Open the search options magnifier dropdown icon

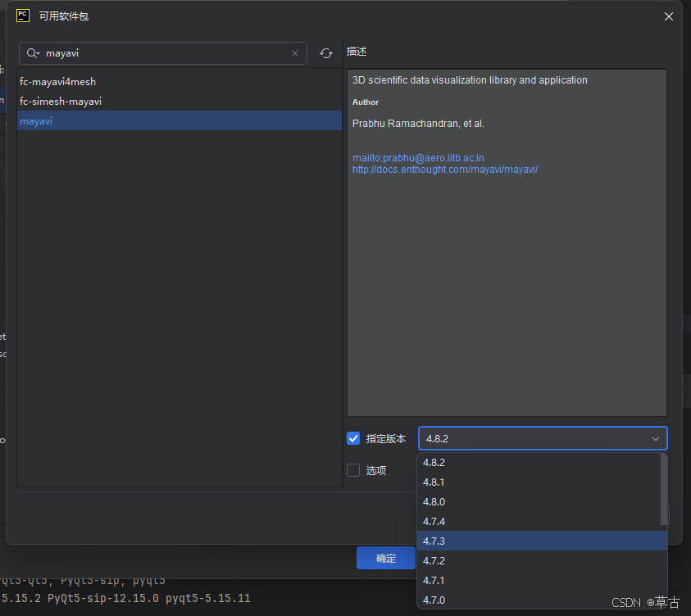[x=38, y=52]
